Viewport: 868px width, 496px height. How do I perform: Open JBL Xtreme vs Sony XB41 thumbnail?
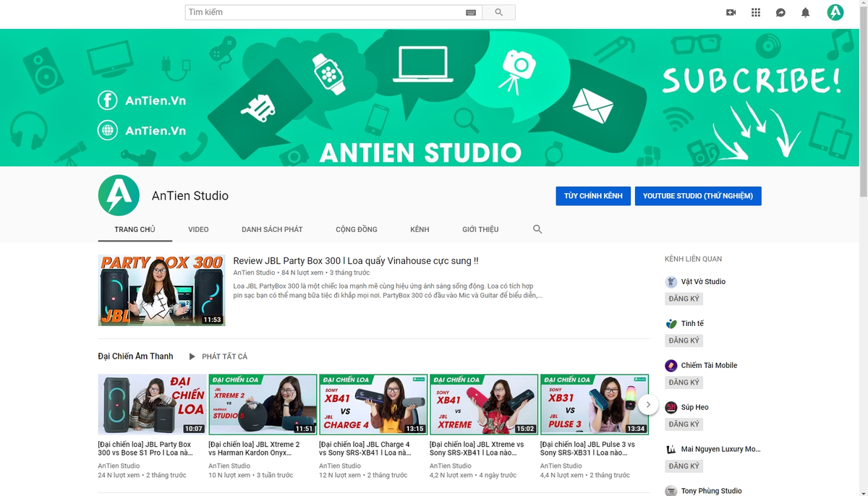(x=484, y=404)
